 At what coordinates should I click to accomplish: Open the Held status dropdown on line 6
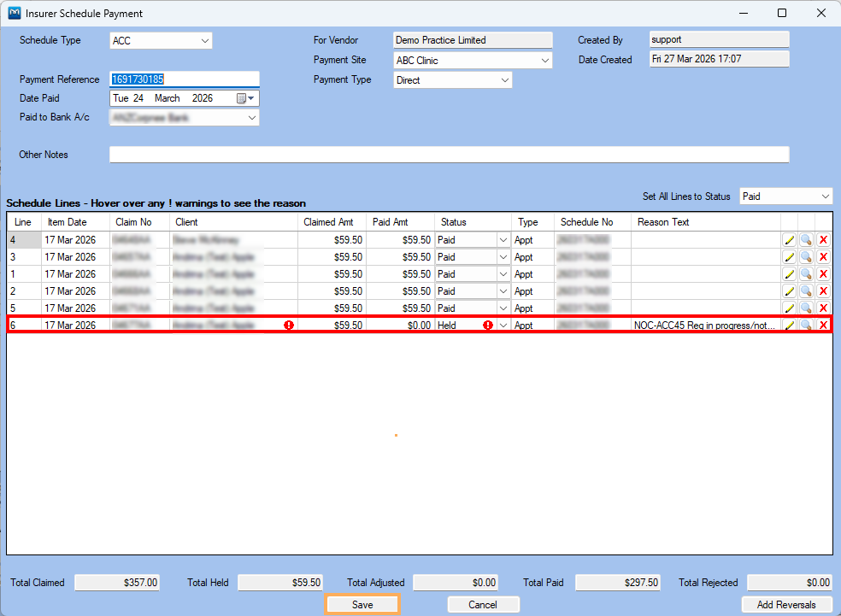[x=503, y=326]
